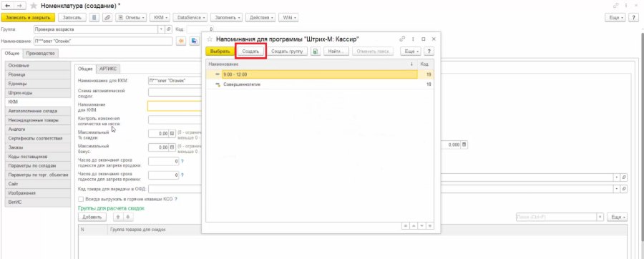Open the Еще menu in main toolbar

(x=615, y=18)
